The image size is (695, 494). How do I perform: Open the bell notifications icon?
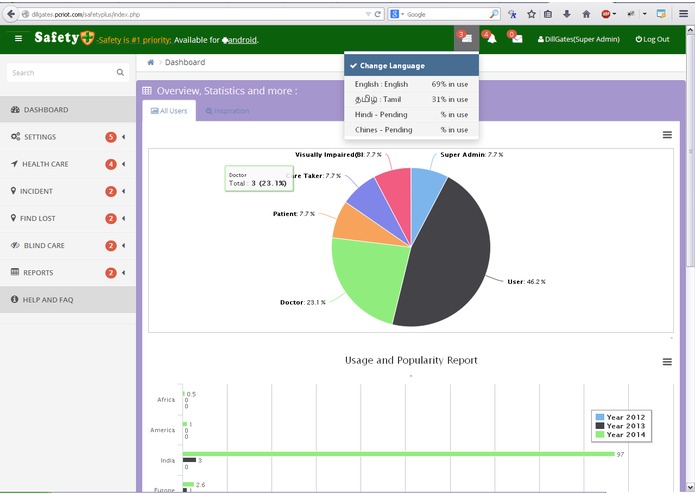491,39
